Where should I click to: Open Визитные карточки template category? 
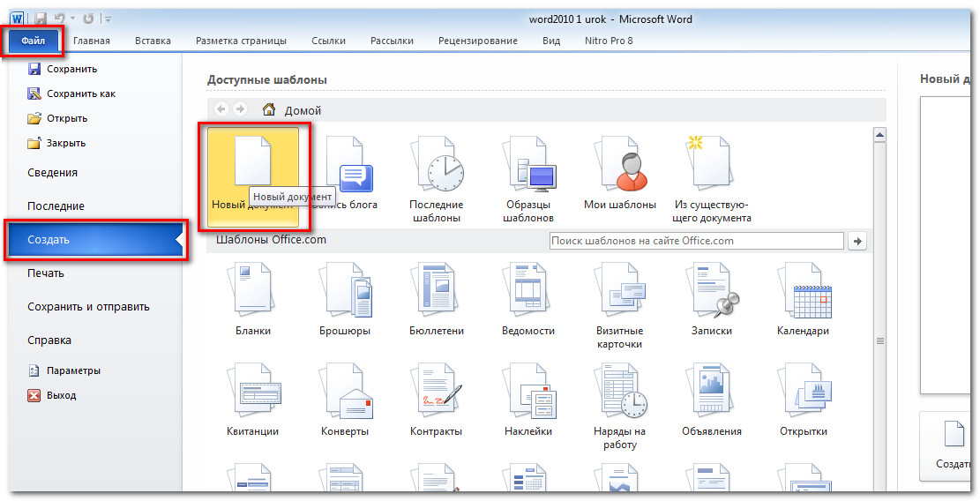point(619,306)
